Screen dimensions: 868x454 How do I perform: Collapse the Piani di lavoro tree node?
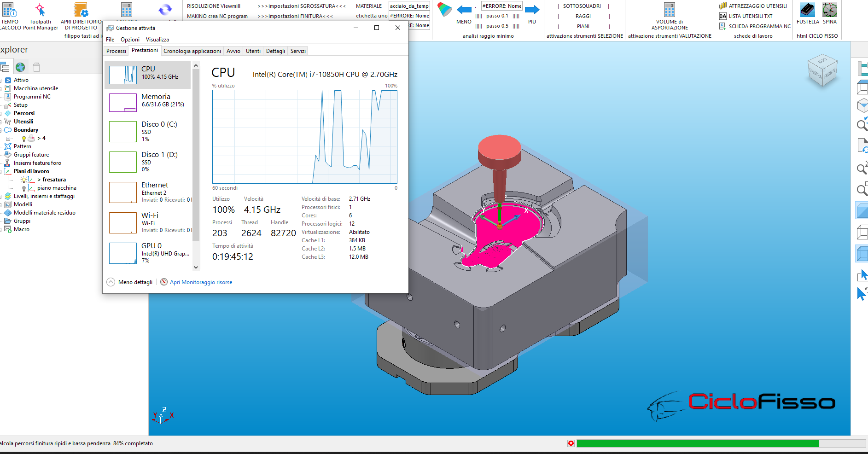click(1, 171)
